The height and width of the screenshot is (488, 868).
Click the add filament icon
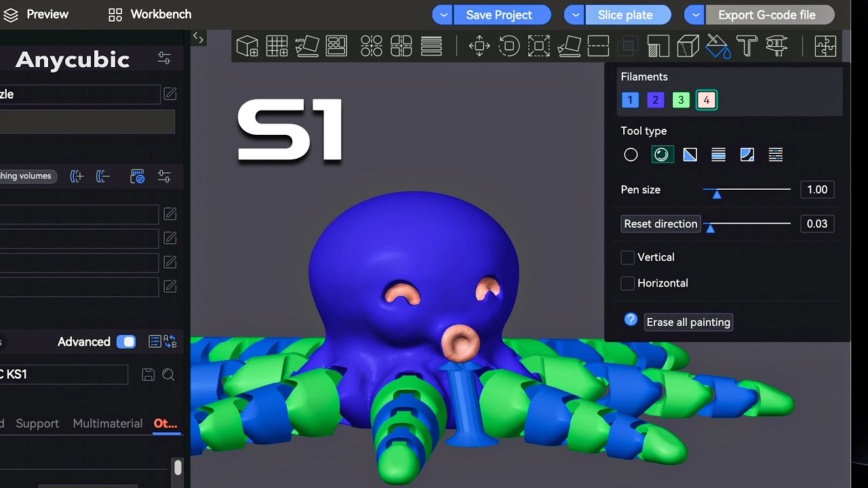coord(77,176)
